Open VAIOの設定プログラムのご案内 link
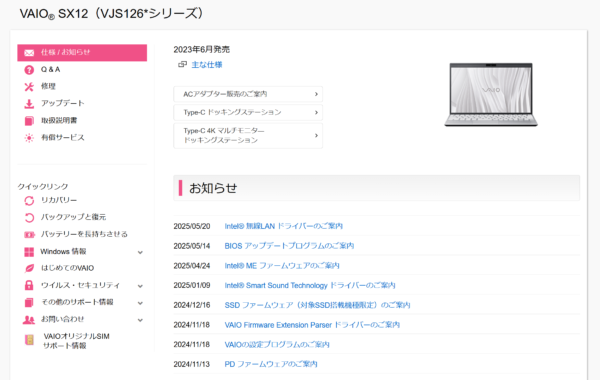The image size is (600, 380). [277, 344]
